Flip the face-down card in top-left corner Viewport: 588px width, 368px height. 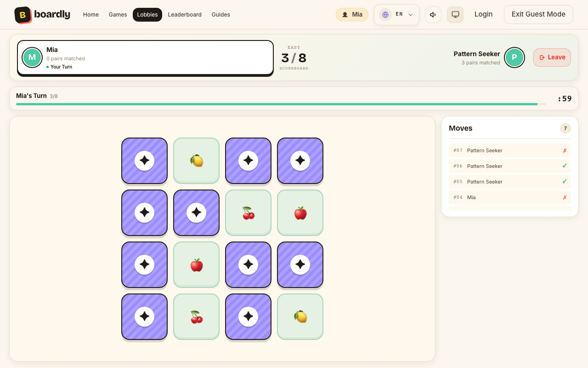[145, 161]
